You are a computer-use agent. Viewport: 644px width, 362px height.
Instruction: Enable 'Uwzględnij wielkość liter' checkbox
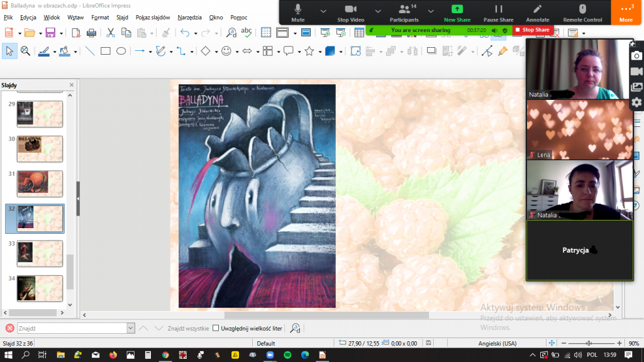tap(216, 328)
